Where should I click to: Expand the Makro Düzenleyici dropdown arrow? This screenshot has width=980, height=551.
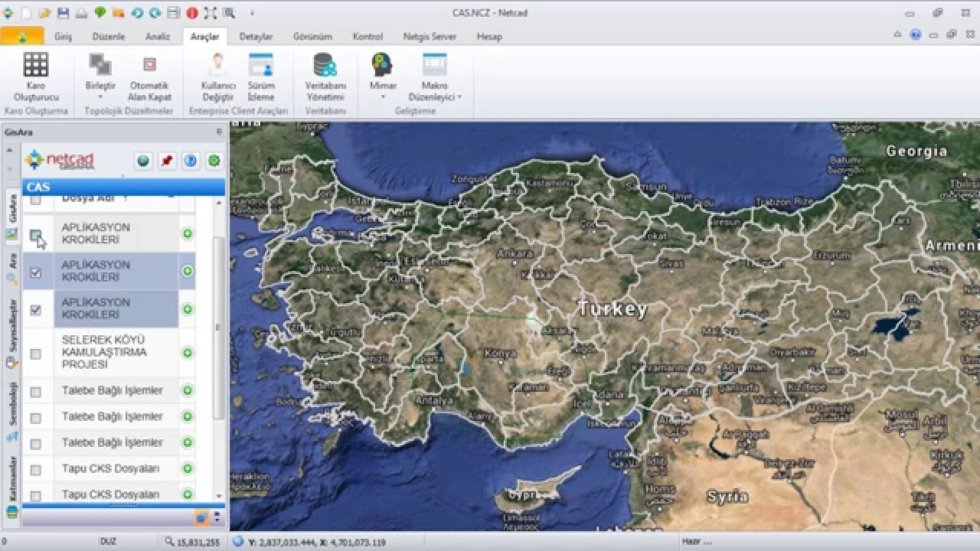point(460,97)
